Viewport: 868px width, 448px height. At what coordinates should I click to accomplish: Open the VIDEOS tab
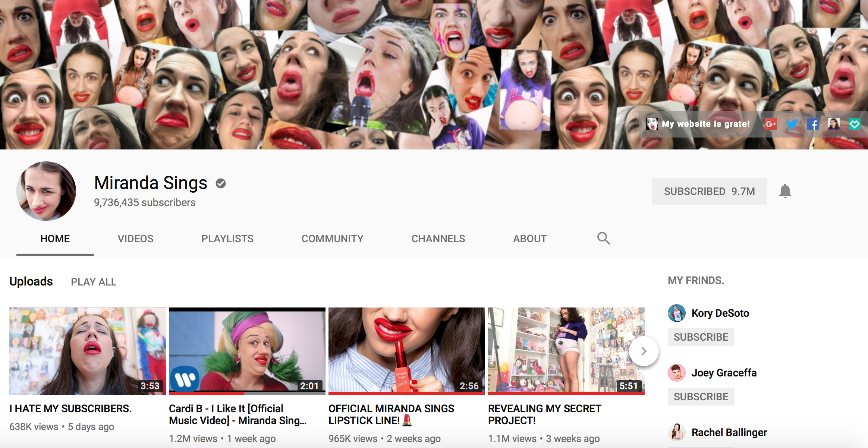(136, 239)
